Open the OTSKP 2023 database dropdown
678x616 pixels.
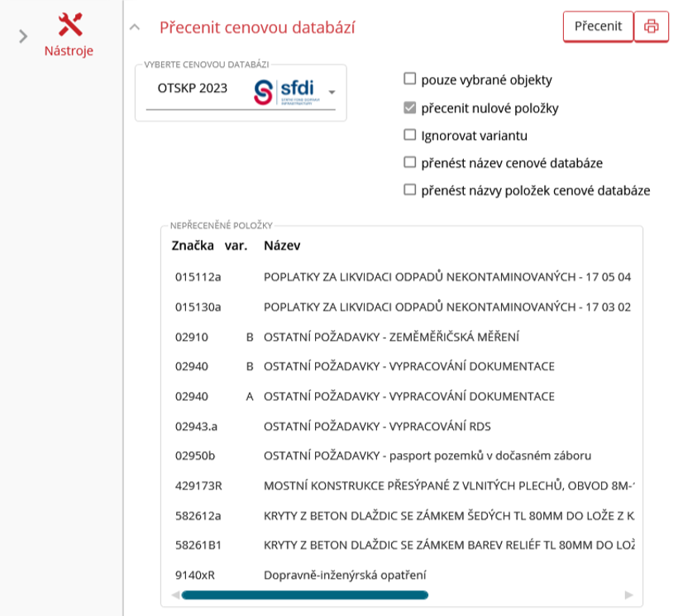(x=332, y=92)
